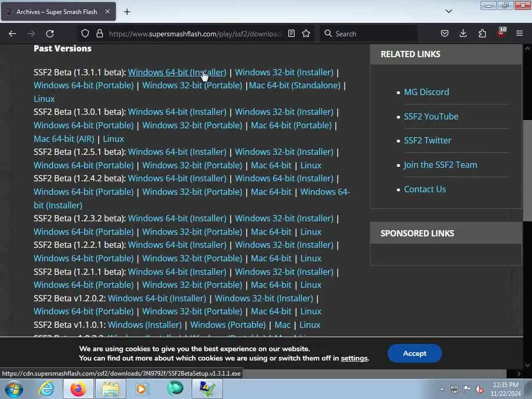Open network tray icon

[x=454, y=389]
